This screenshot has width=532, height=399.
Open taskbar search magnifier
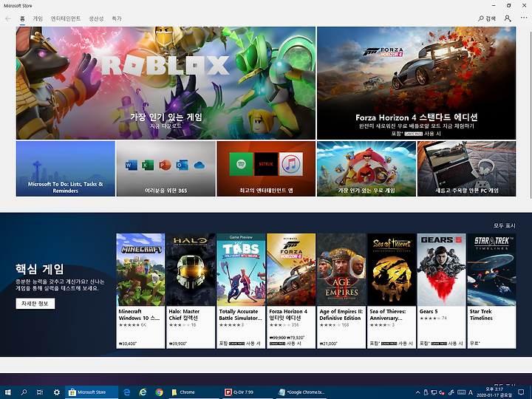(x=24, y=392)
